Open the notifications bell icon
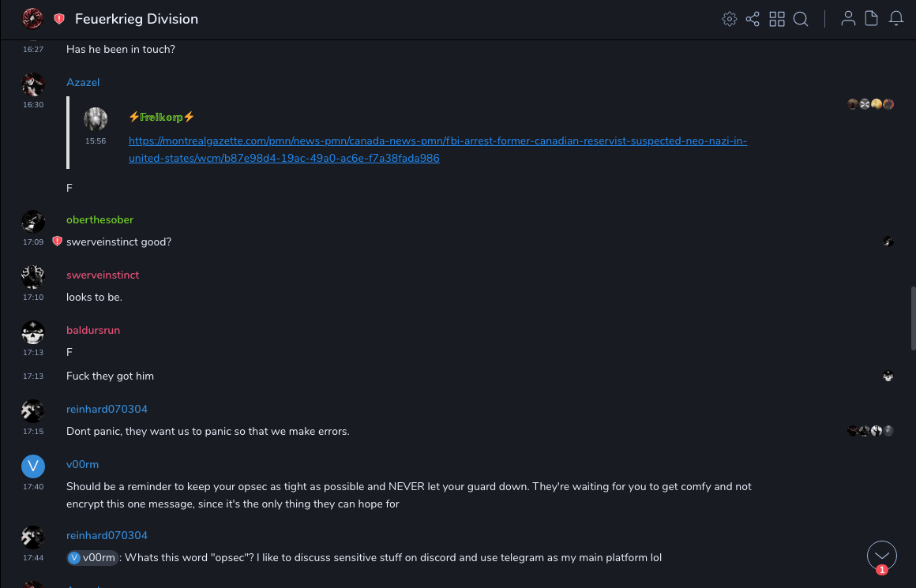 pos(896,19)
